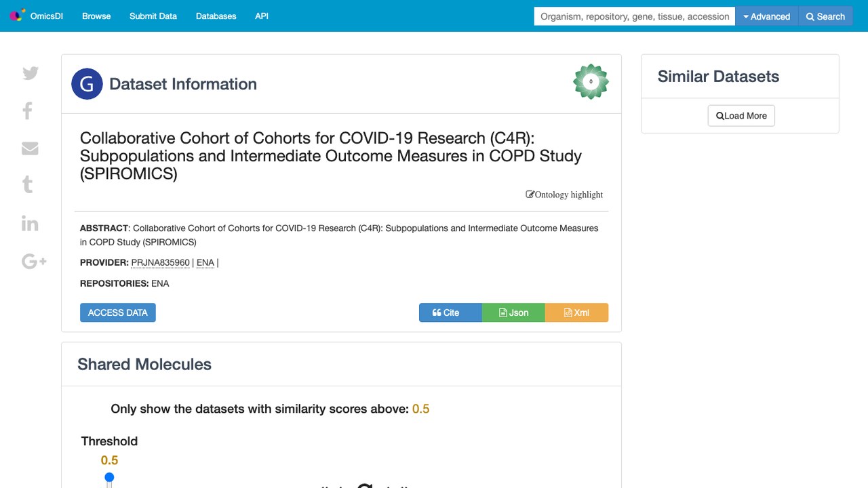868x488 pixels.
Task: Share dataset on LinkedIn
Action: click(x=30, y=223)
